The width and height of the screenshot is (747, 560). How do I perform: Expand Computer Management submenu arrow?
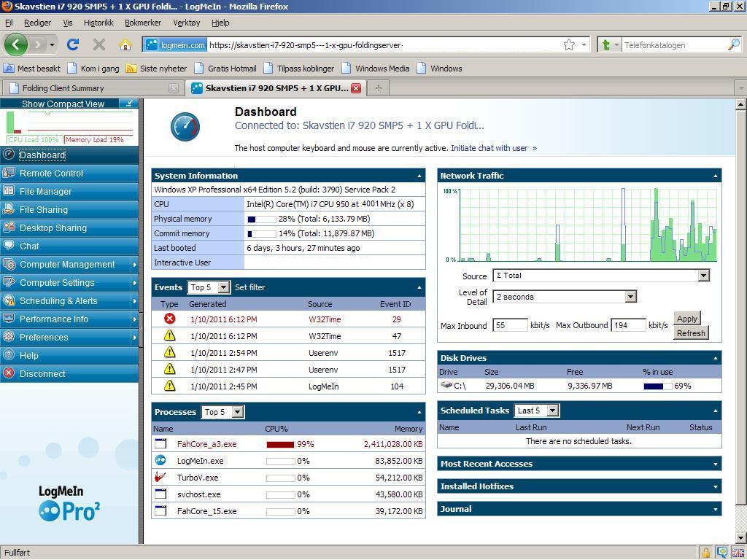click(x=135, y=265)
